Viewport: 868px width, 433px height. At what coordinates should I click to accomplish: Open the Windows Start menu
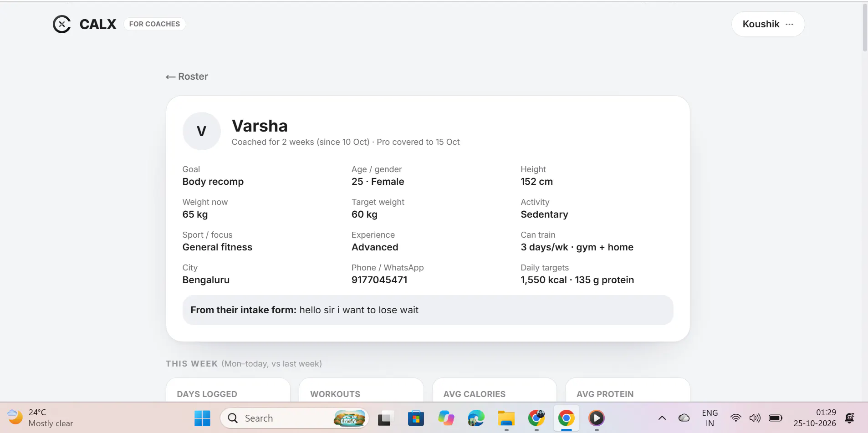click(x=202, y=418)
